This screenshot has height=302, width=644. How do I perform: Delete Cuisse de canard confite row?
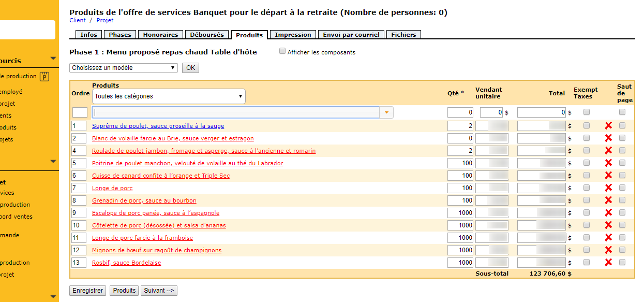(608, 176)
